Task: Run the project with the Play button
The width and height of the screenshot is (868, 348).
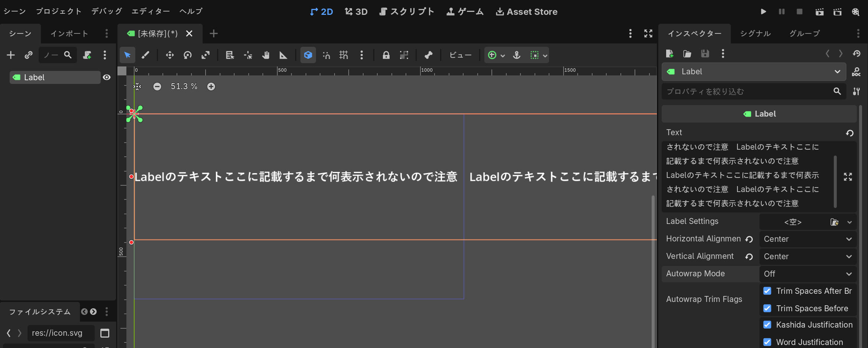Action: click(x=764, y=12)
